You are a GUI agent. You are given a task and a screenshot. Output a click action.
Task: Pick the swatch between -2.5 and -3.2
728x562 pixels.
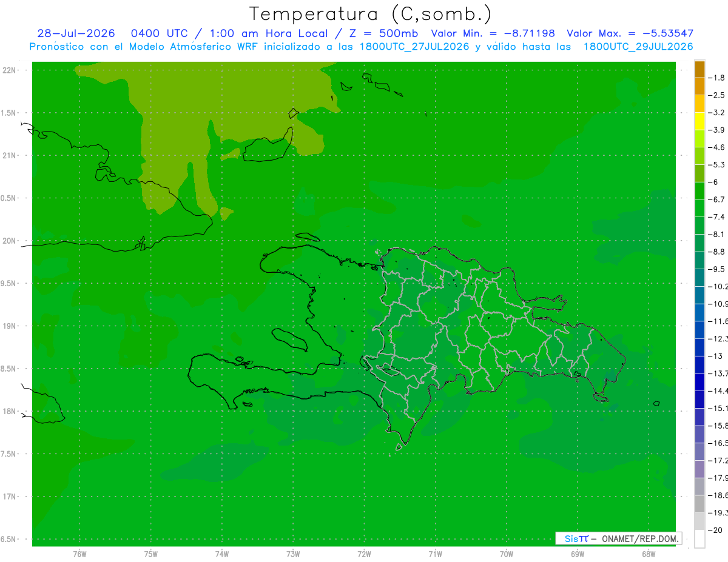tap(699, 104)
